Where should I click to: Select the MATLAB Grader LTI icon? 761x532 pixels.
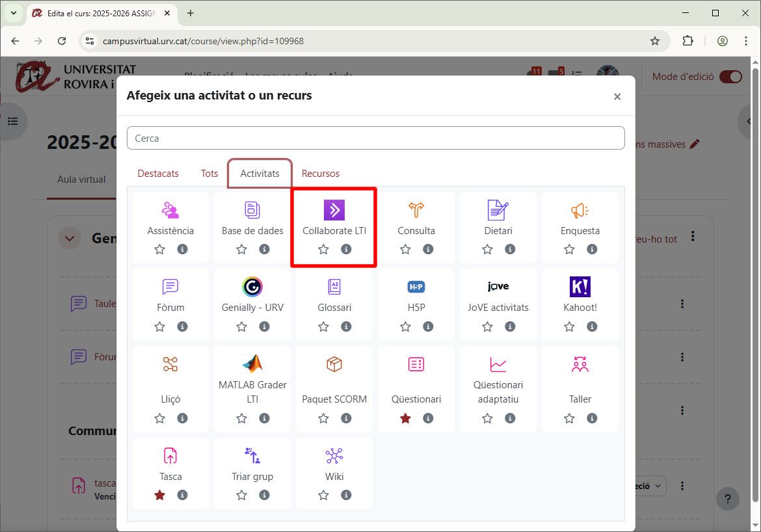[x=252, y=364]
